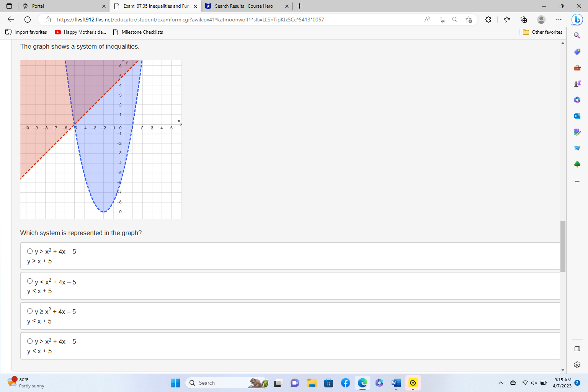
Task: Open the Favorites list
Action: (507, 20)
